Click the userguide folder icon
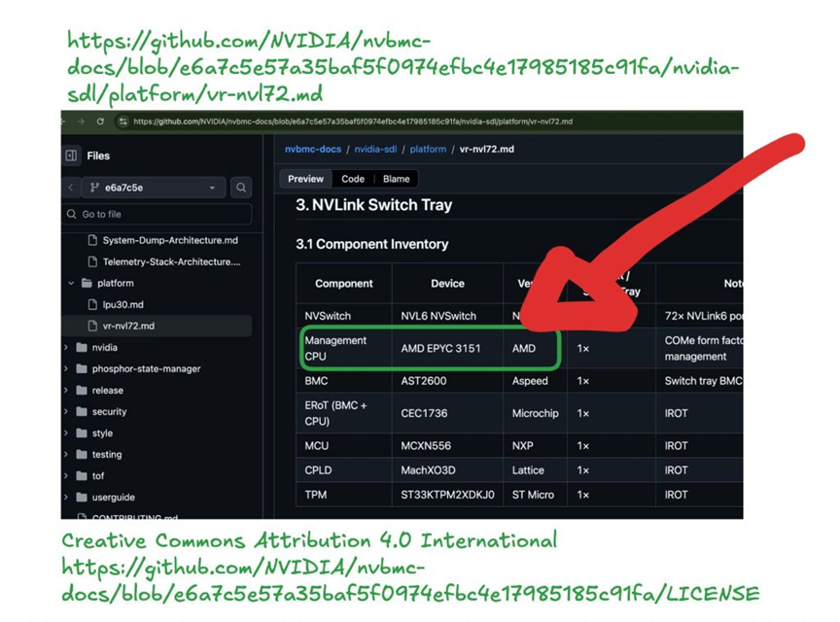The height and width of the screenshot is (622, 840). coord(82,498)
